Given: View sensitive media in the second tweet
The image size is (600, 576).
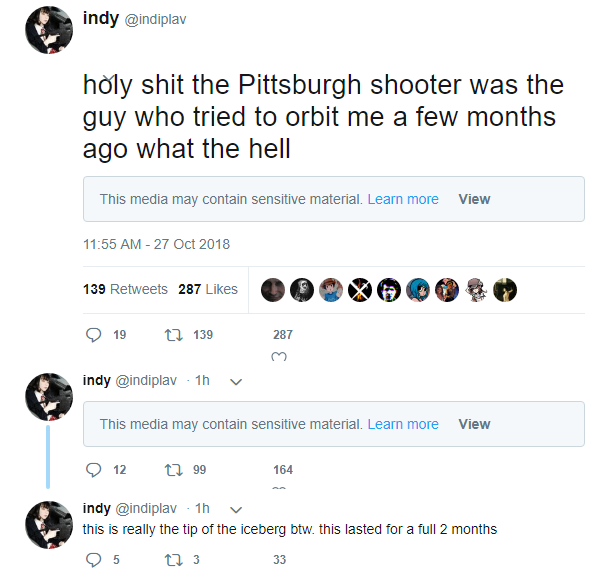Looking at the screenshot, I should click(x=474, y=424).
